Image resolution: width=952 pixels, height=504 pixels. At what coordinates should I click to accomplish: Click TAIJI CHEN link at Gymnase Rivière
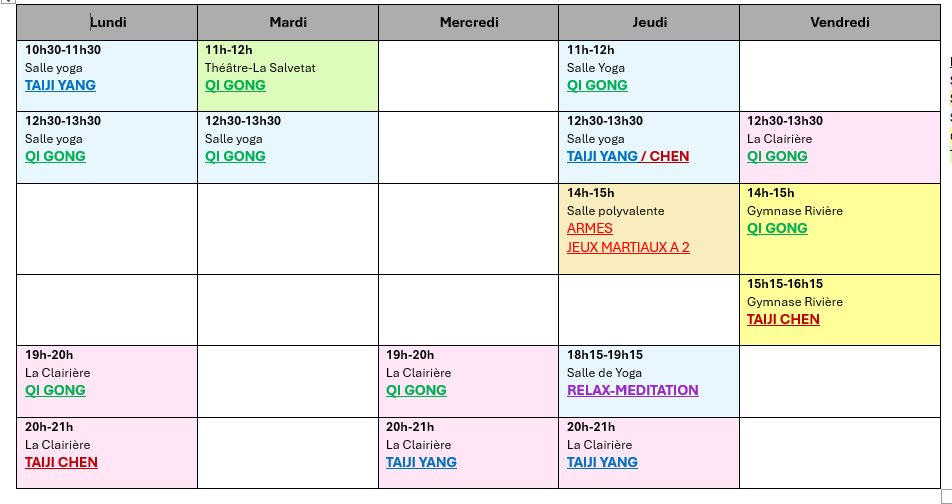(x=783, y=320)
